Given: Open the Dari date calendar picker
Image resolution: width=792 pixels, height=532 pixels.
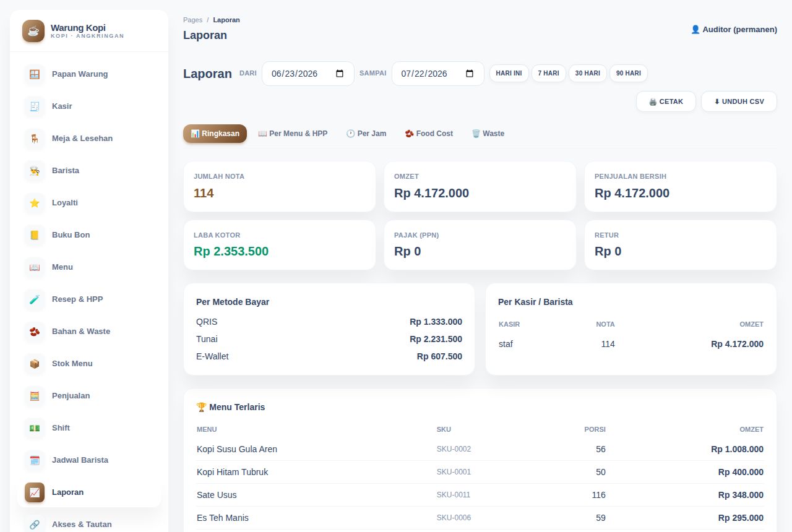Looking at the screenshot, I should (340, 74).
